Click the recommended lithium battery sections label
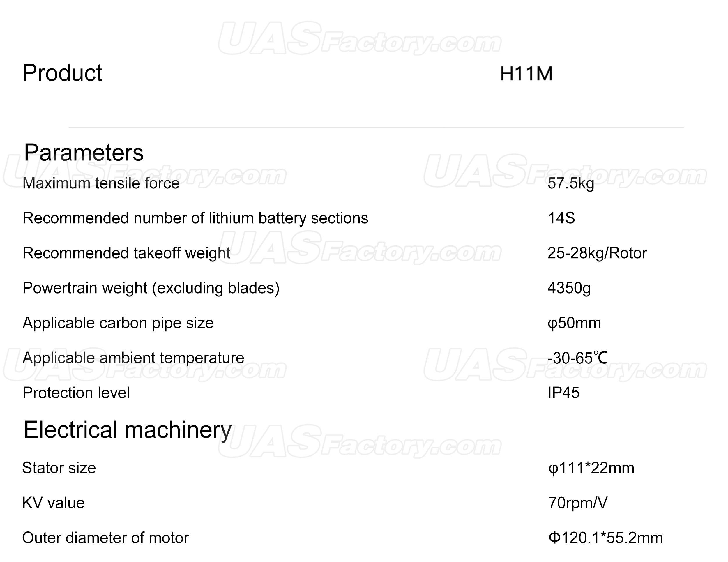Viewport: 728px width, 562px height. click(195, 218)
